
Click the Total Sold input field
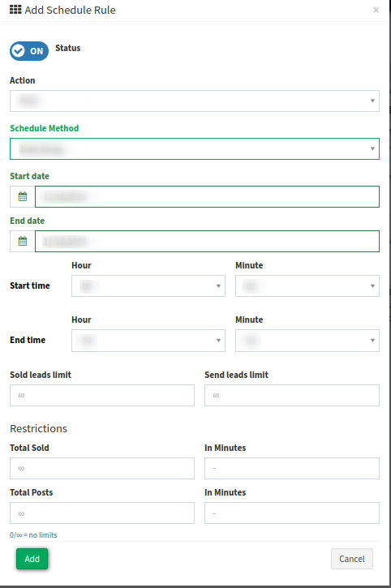tap(102, 469)
